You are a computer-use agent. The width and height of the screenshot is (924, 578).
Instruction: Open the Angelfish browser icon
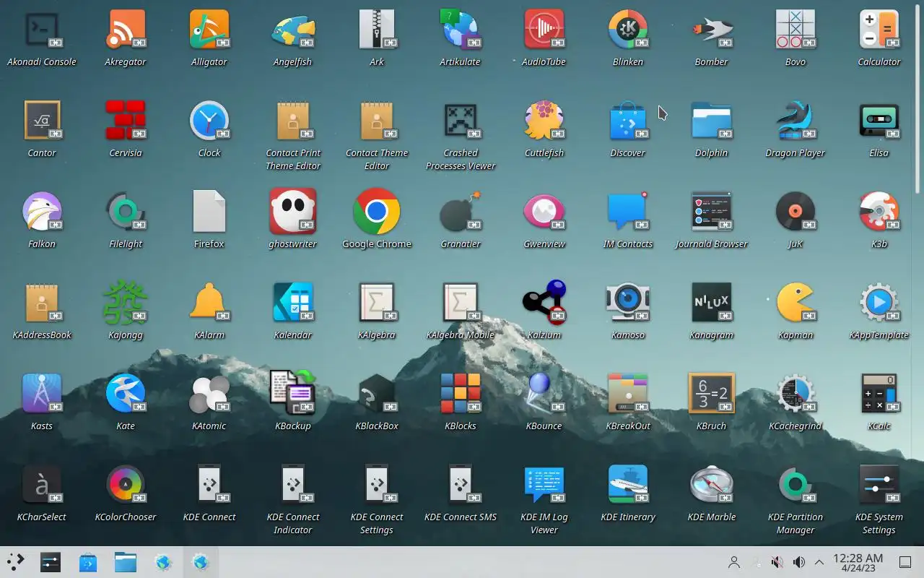[x=293, y=29]
